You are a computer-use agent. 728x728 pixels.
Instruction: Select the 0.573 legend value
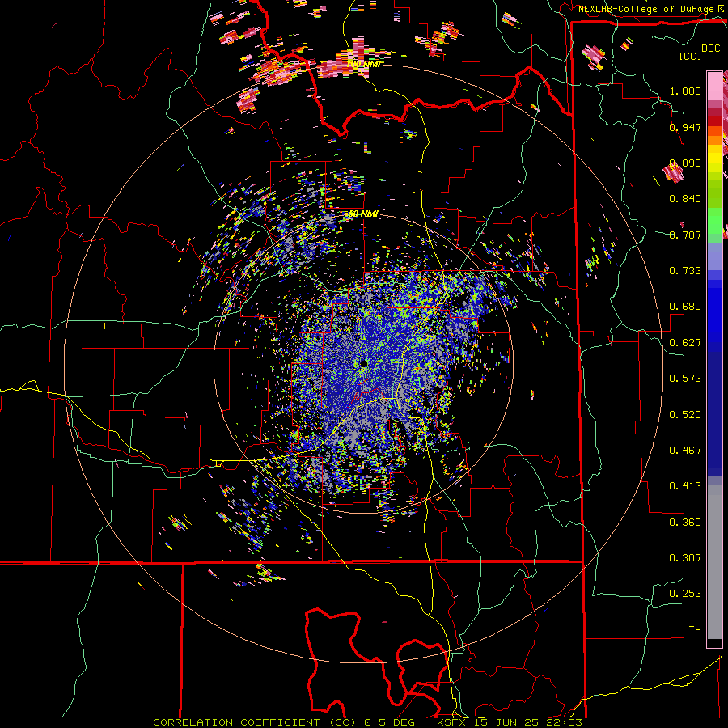point(685,379)
